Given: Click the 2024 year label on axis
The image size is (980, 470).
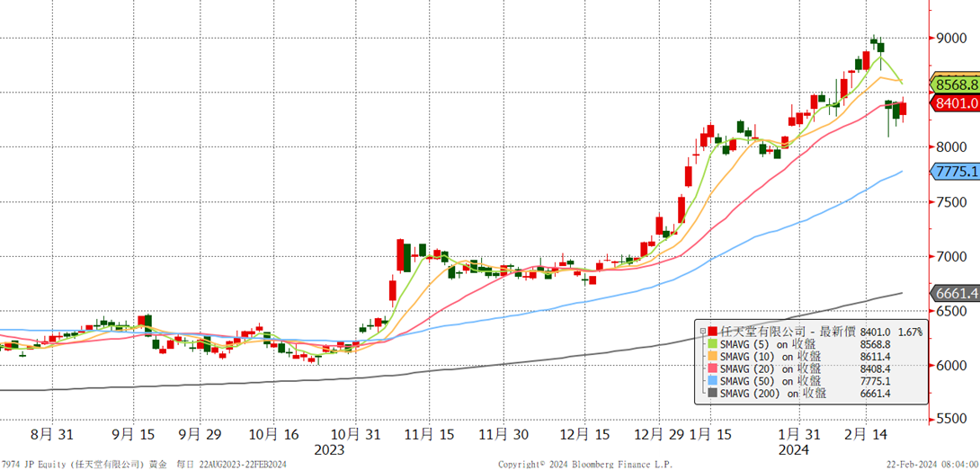Looking at the screenshot, I should click(793, 449).
